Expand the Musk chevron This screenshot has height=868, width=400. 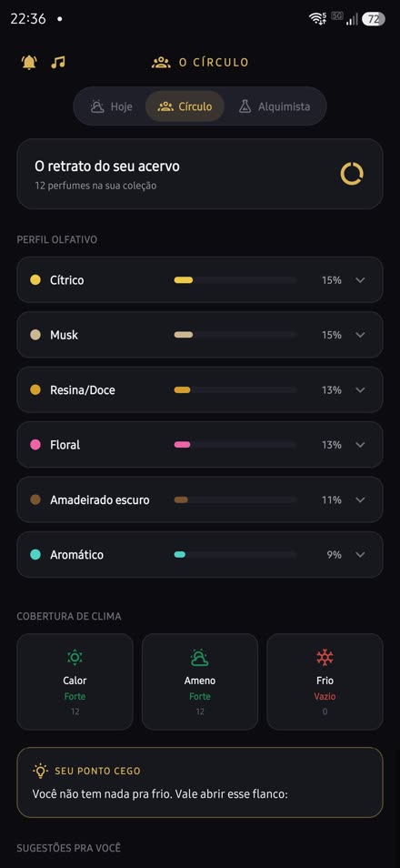[360, 335]
